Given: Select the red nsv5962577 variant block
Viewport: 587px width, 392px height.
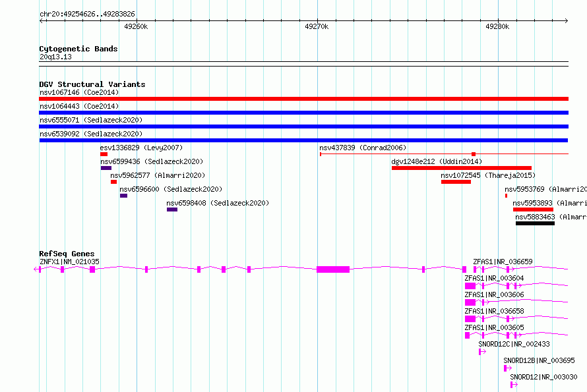Looking at the screenshot, I should click(x=114, y=182).
